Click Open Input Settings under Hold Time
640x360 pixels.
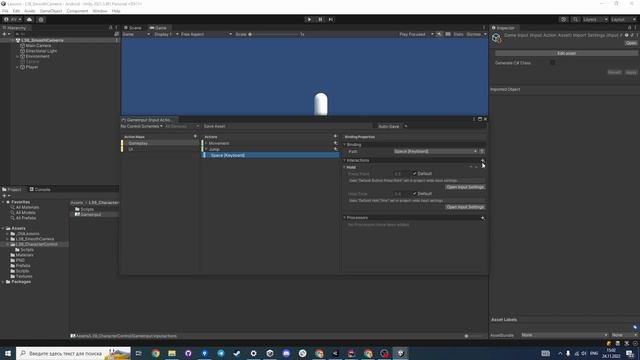[x=465, y=207]
